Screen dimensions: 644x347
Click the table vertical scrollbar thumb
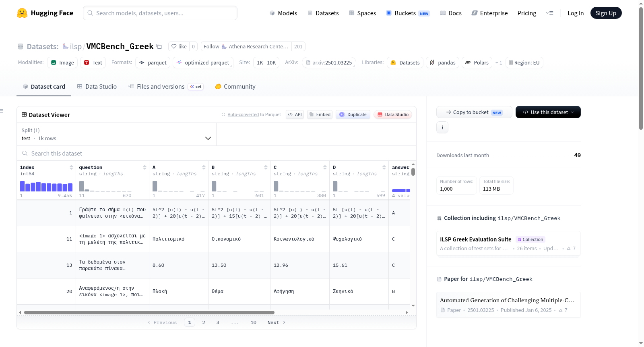pyautogui.click(x=413, y=172)
